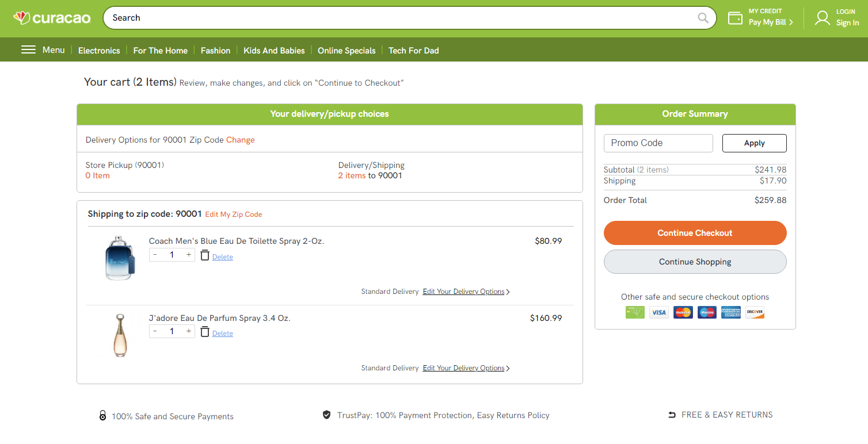Increase J'adore quantity with the plus stepper

point(188,331)
